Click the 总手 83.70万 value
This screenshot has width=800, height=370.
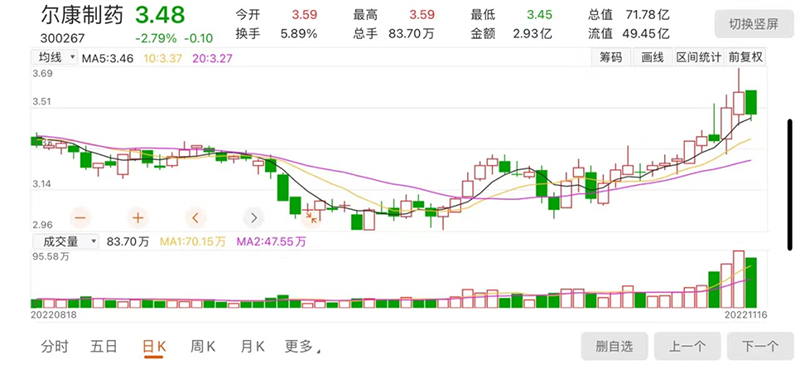pos(393,34)
